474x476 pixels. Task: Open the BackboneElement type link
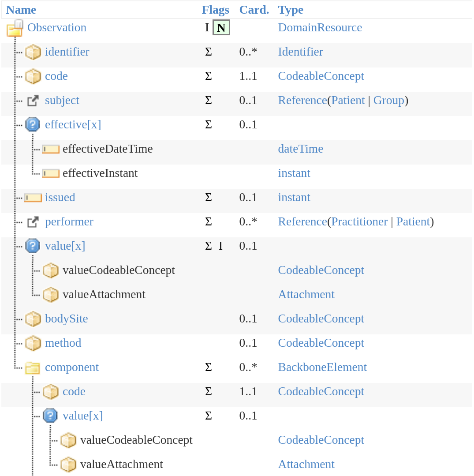[x=322, y=367]
